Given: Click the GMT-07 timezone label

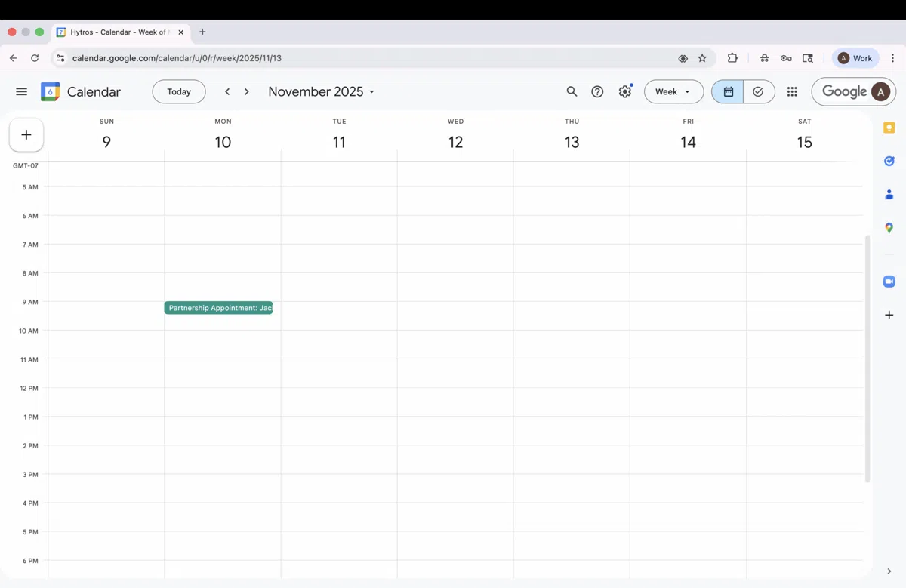Looking at the screenshot, I should pos(26,165).
